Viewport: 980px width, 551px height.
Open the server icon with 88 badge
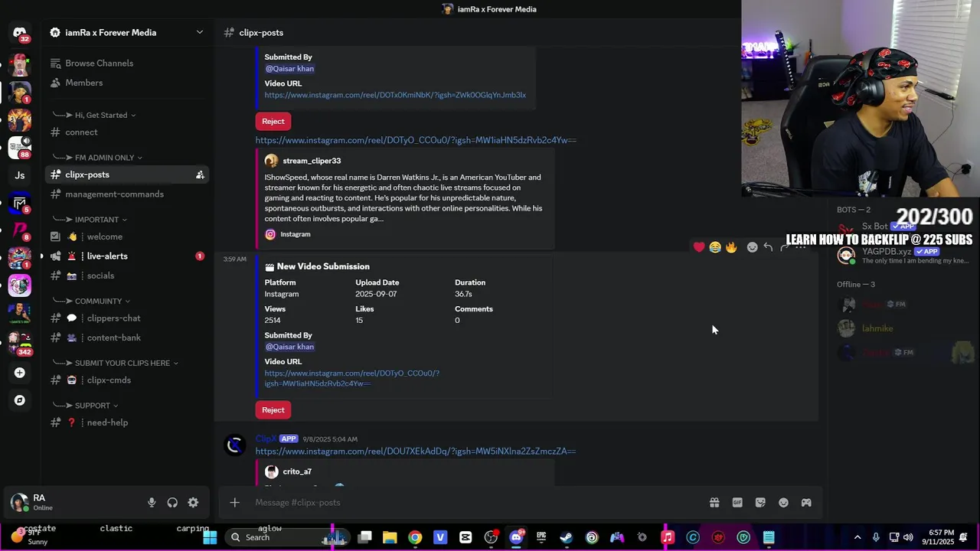(x=20, y=147)
